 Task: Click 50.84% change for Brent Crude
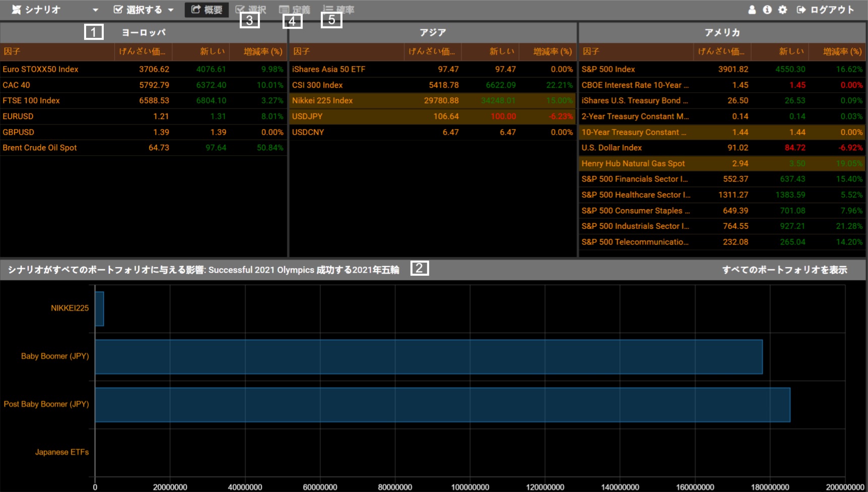270,148
